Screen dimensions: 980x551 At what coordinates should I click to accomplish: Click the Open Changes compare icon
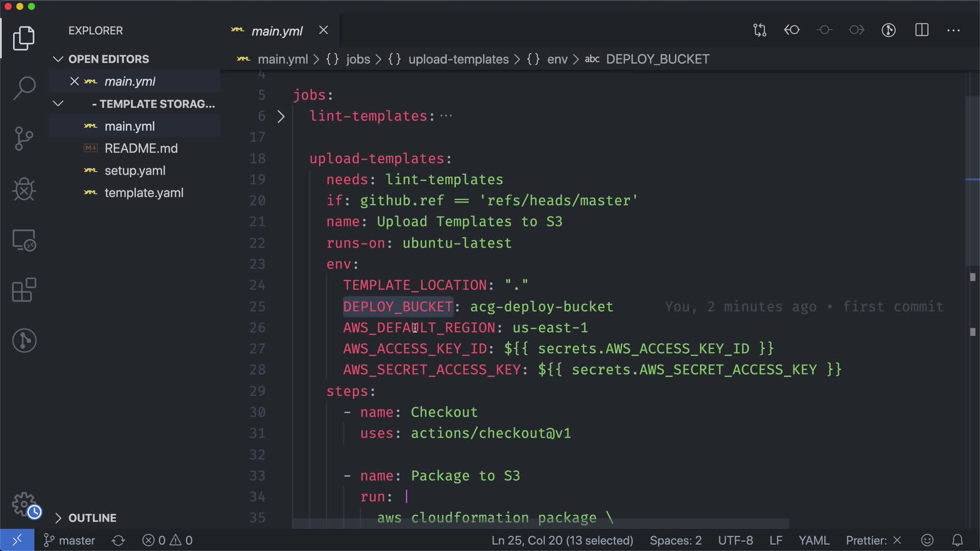tap(759, 30)
